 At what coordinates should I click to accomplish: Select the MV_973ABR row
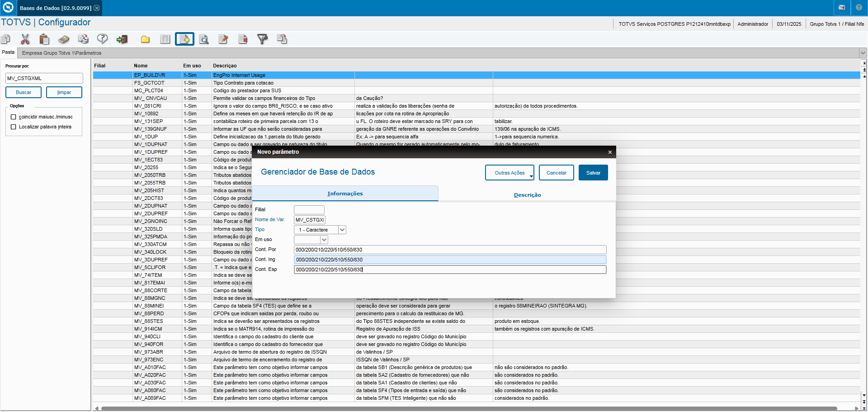point(476,352)
